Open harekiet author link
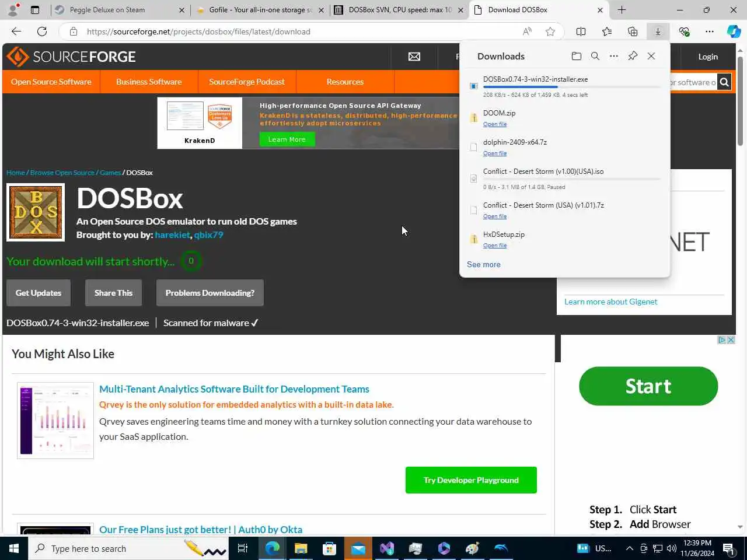The image size is (747, 560). [172, 235]
